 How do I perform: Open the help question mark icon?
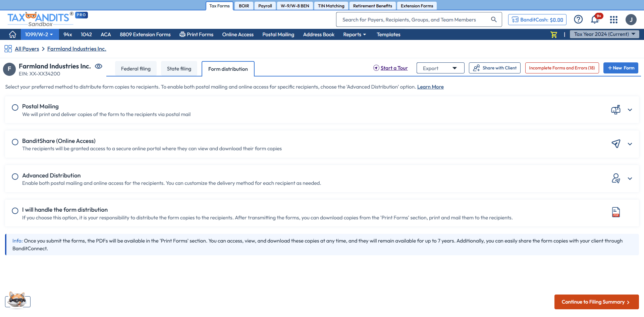click(x=578, y=19)
